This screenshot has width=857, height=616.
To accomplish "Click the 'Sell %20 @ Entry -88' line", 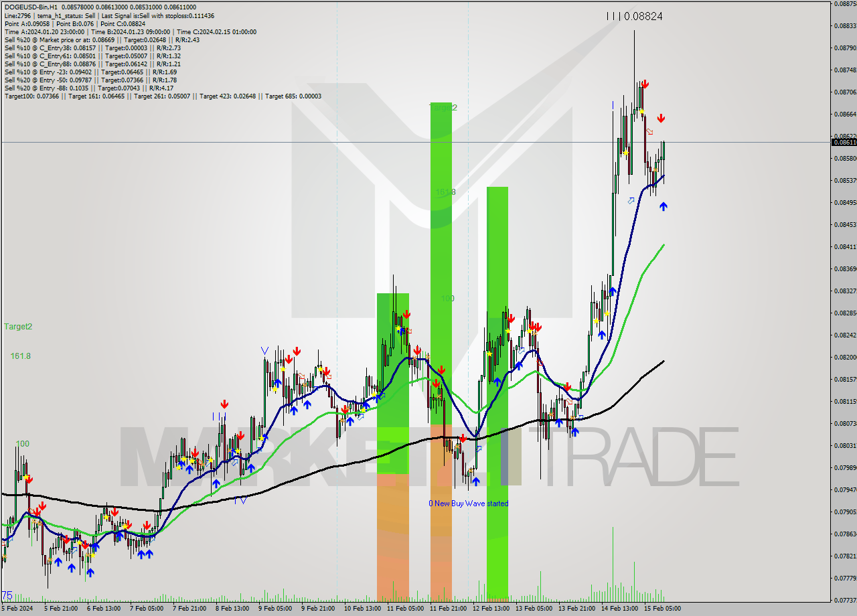I will point(88,88).
